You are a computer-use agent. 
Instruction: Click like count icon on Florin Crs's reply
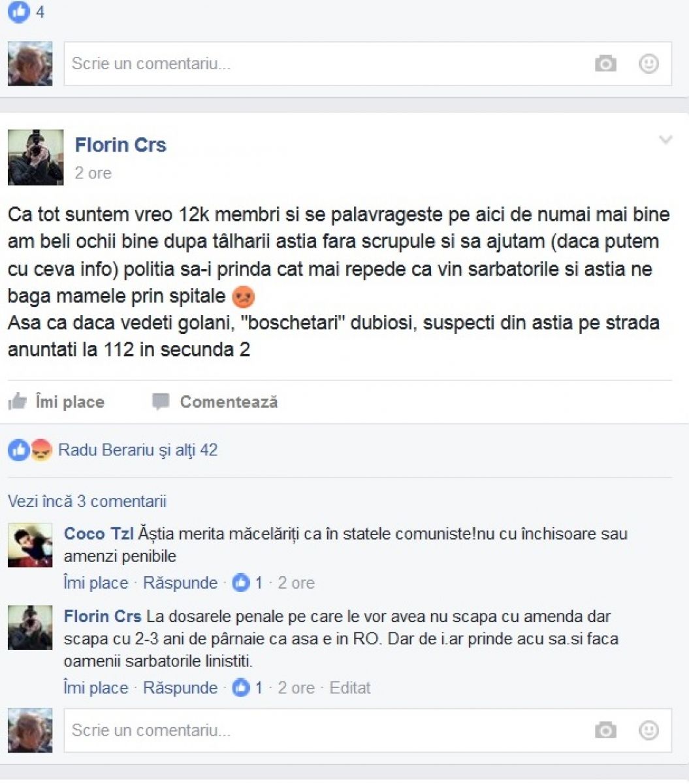(241, 687)
